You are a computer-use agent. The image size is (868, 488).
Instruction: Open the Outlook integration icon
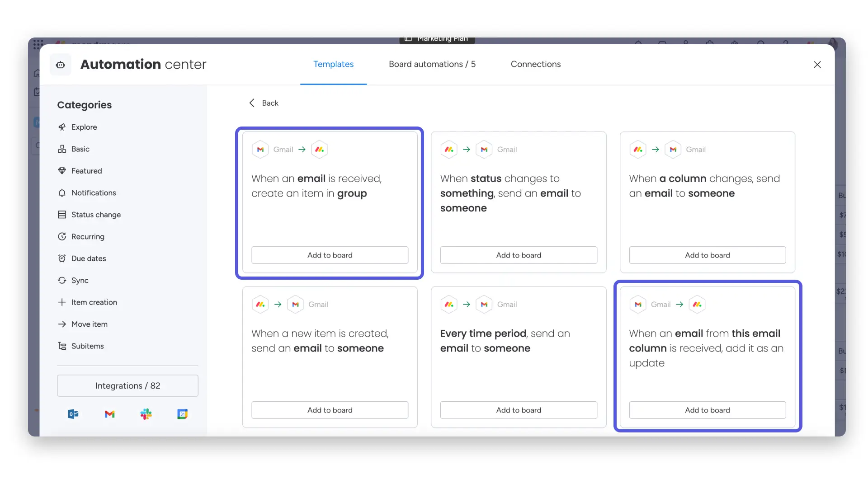[x=73, y=414]
